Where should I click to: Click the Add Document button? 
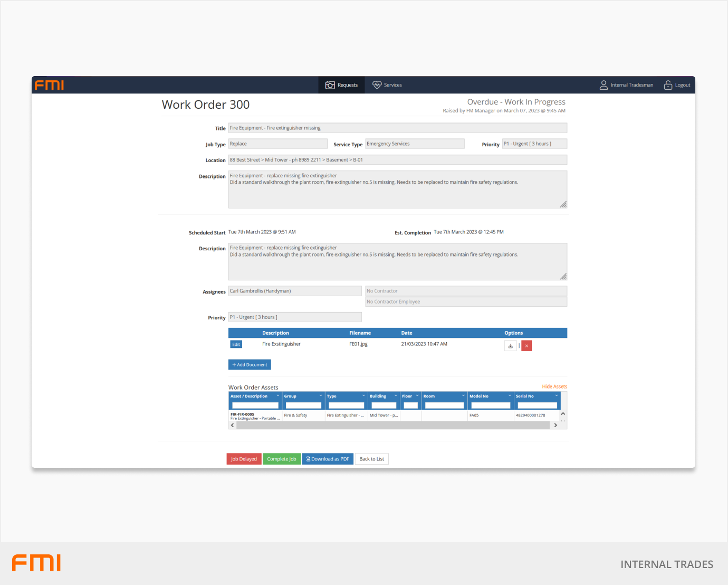(x=250, y=365)
